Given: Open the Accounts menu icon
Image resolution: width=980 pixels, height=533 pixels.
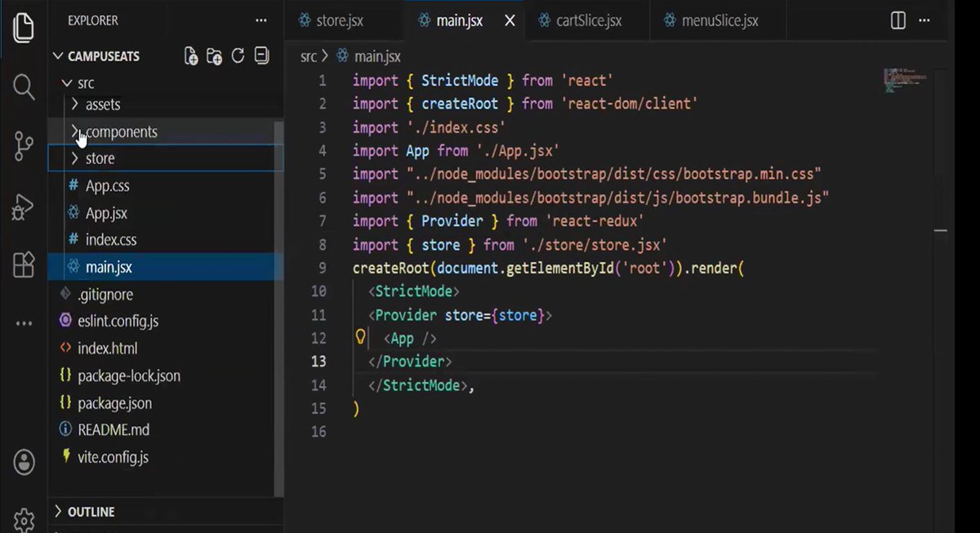Looking at the screenshot, I should [x=24, y=462].
